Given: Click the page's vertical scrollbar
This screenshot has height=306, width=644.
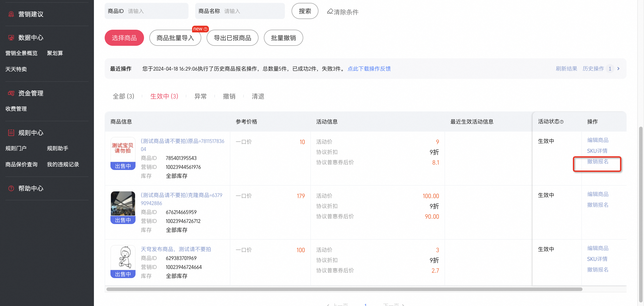Looking at the screenshot, I should (641, 215).
